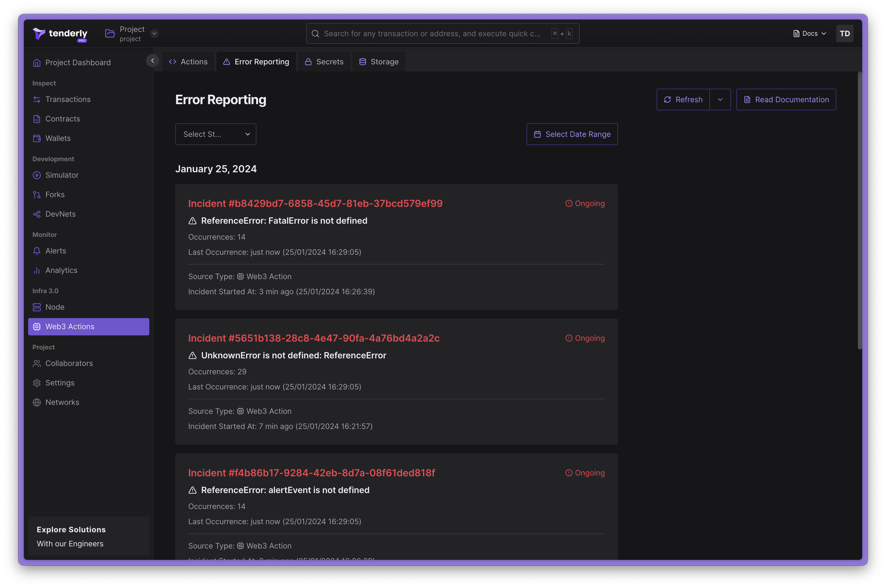Click the Storage database icon
The width and height of the screenshot is (886, 588).
click(x=363, y=62)
